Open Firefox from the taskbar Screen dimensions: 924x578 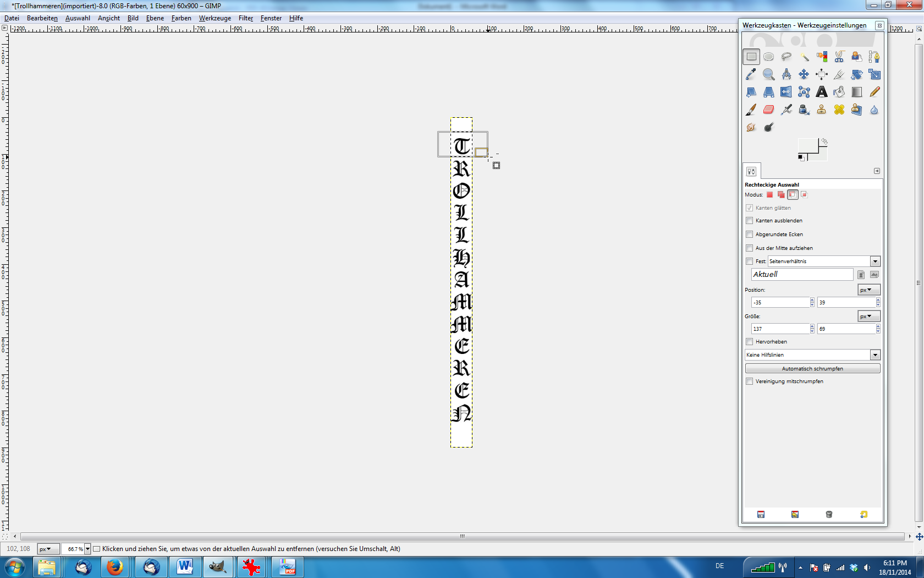click(115, 566)
